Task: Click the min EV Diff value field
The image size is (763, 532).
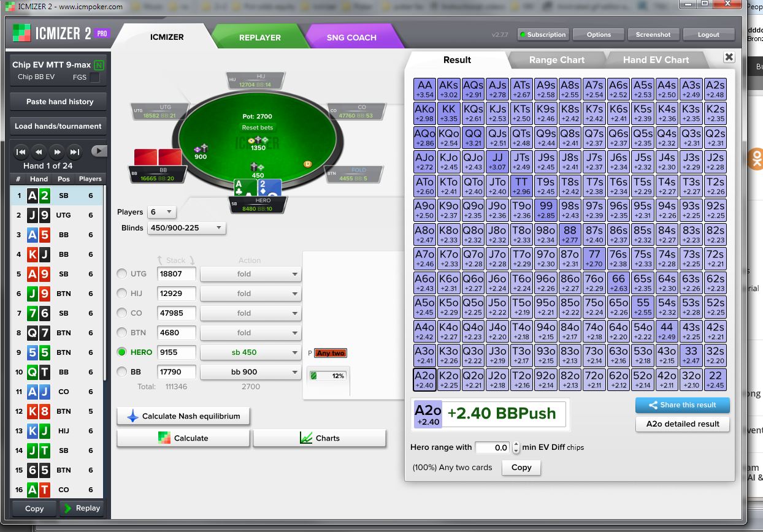Action: tap(493, 447)
